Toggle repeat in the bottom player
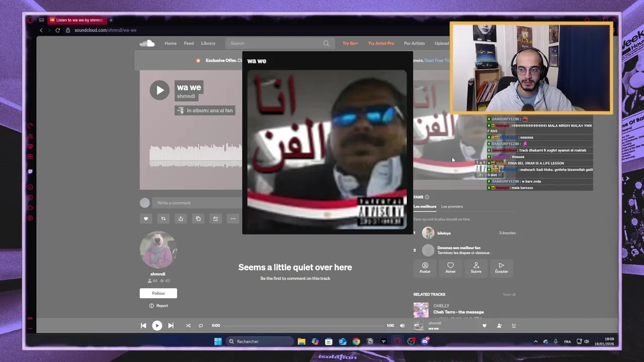 click(201, 326)
